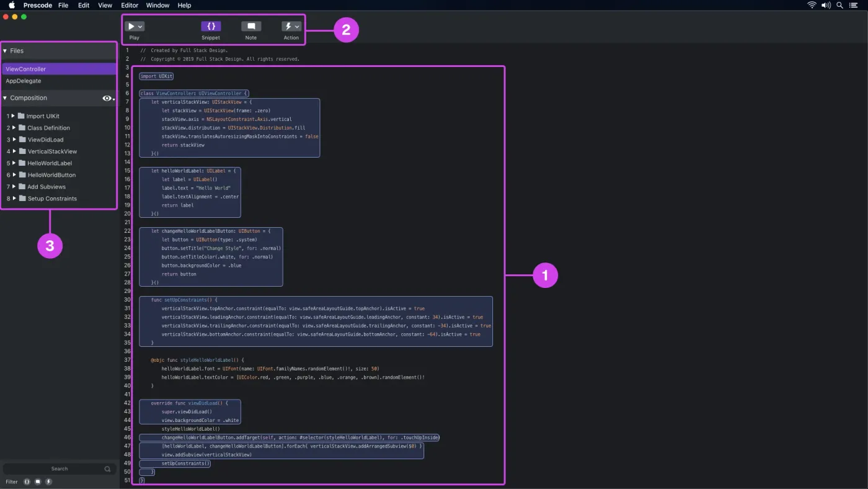Click the override func viewDidLoad line

click(x=190, y=403)
